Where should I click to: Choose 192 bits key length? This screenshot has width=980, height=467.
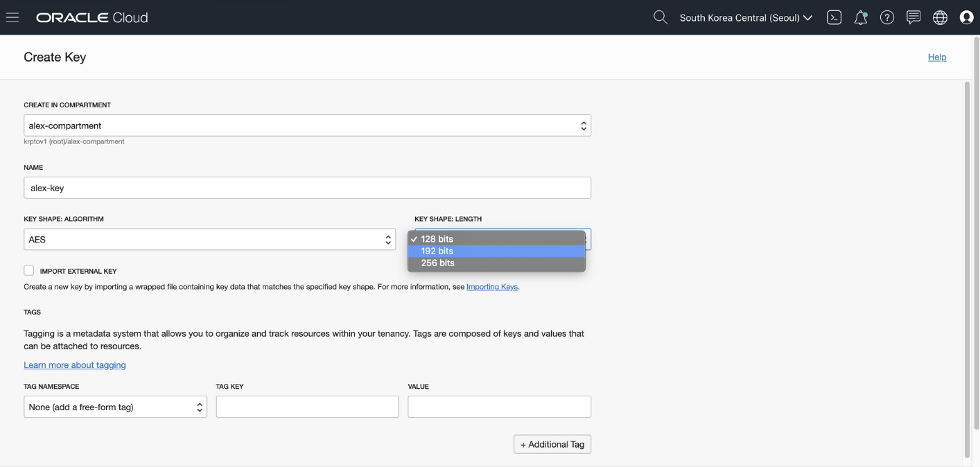pos(496,251)
